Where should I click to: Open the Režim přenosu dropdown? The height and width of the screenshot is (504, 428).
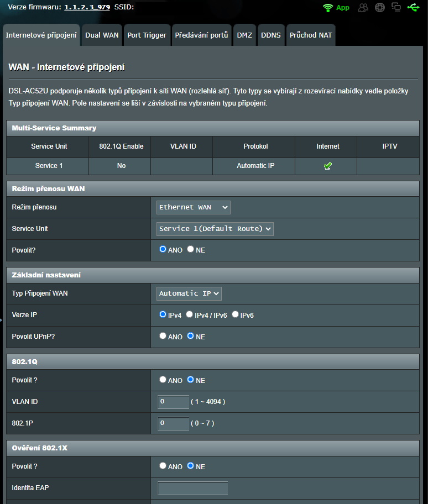click(194, 207)
